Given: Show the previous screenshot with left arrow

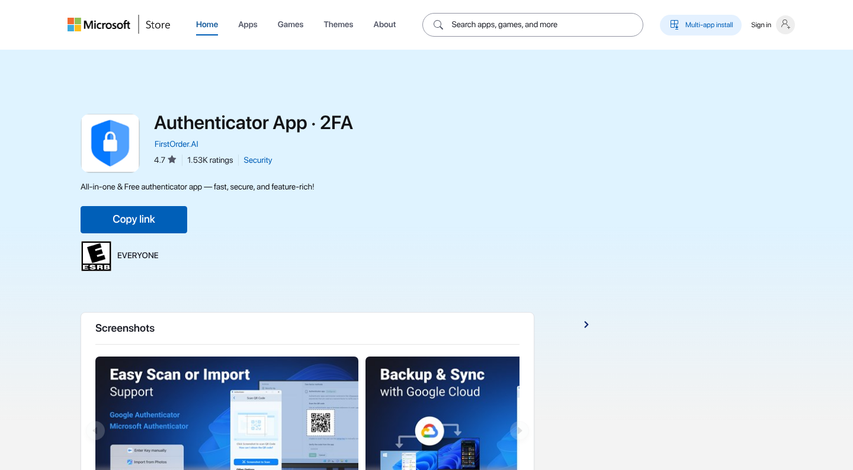Looking at the screenshot, I should 96,430.
